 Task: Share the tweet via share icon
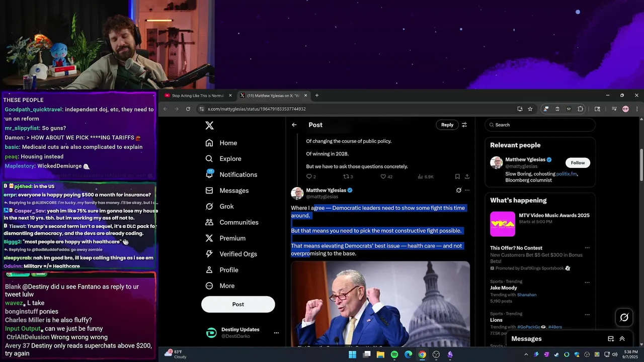pyautogui.click(x=467, y=176)
